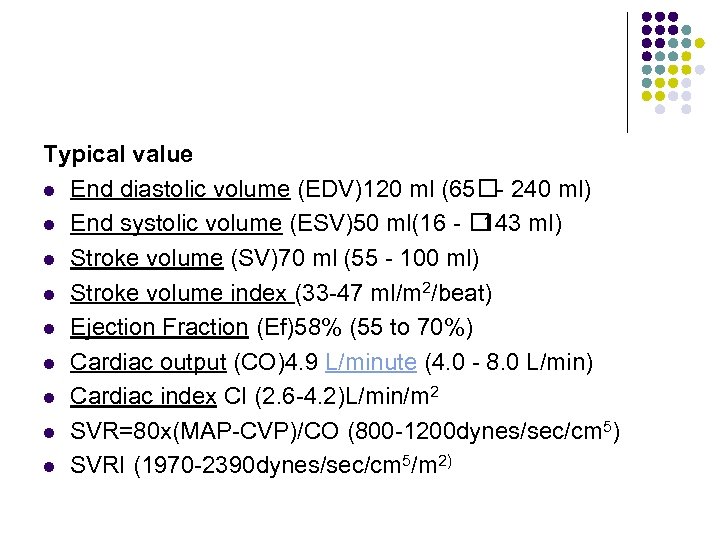Click the vertical line beside the dots
720x540 pixels.
point(628,72)
